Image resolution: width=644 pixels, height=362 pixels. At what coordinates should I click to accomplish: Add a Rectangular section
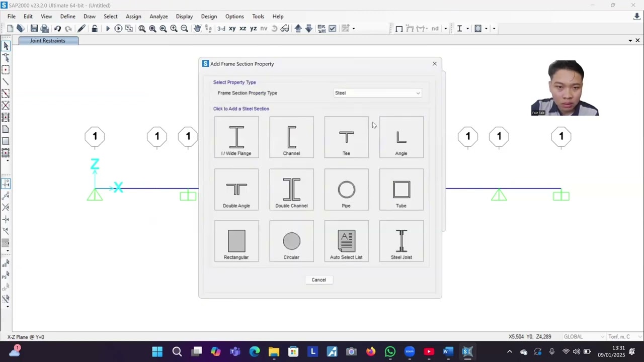point(236,241)
